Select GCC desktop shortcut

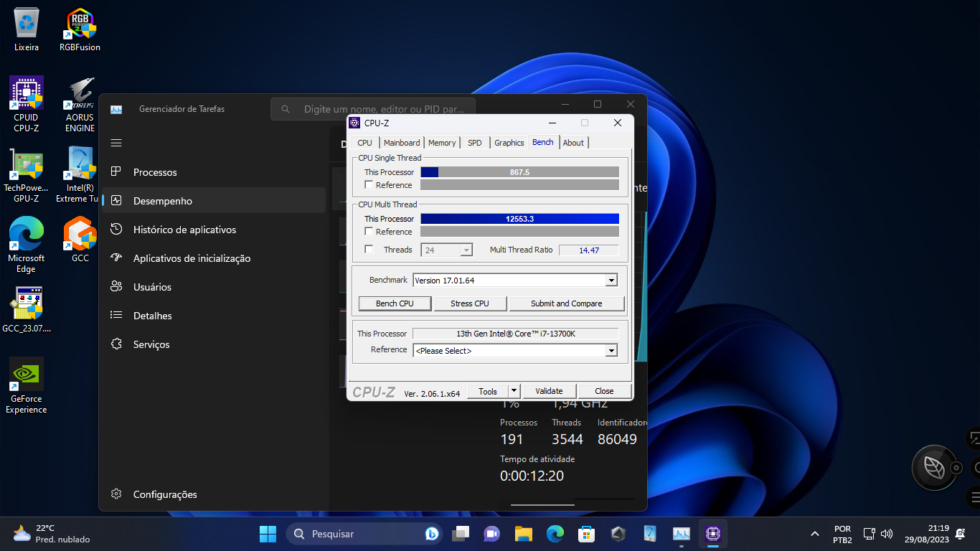(x=80, y=240)
